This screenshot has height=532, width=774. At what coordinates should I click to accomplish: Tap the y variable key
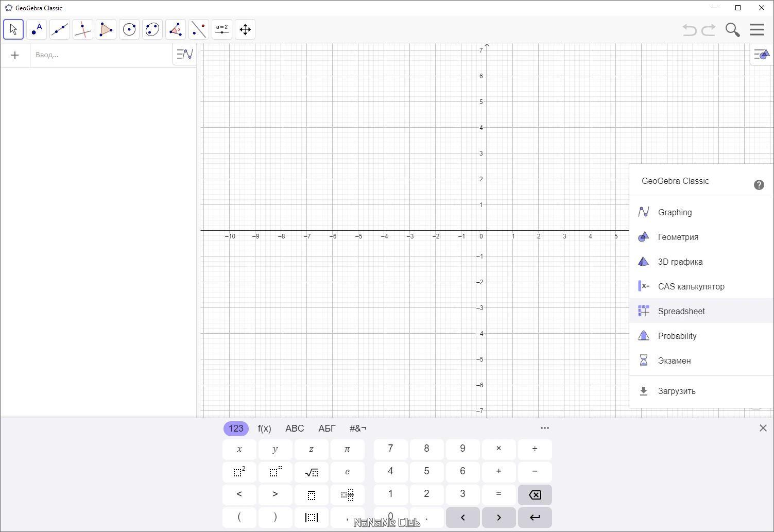pyautogui.click(x=276, y=449)
